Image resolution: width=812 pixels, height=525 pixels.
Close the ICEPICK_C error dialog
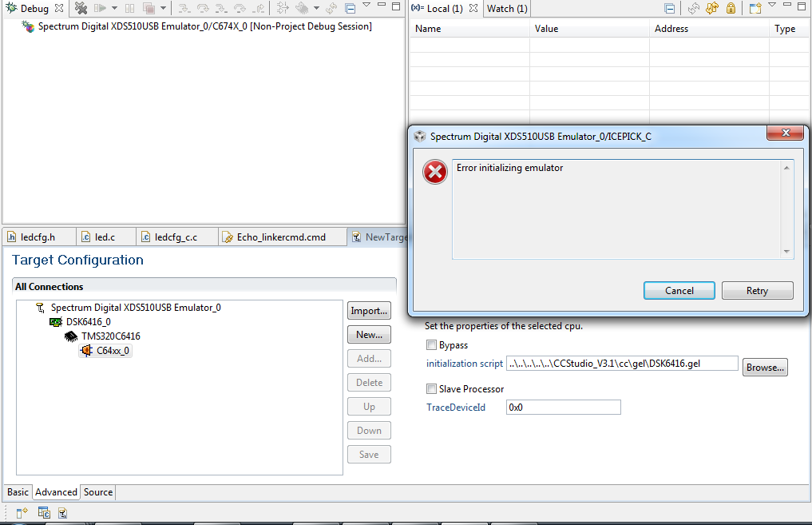[x=785, y=133]
